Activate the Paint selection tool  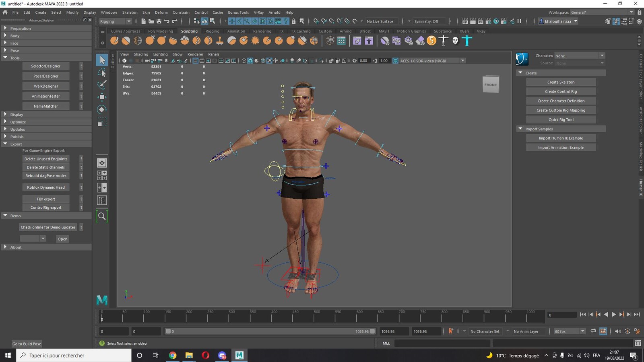(102, 85)
